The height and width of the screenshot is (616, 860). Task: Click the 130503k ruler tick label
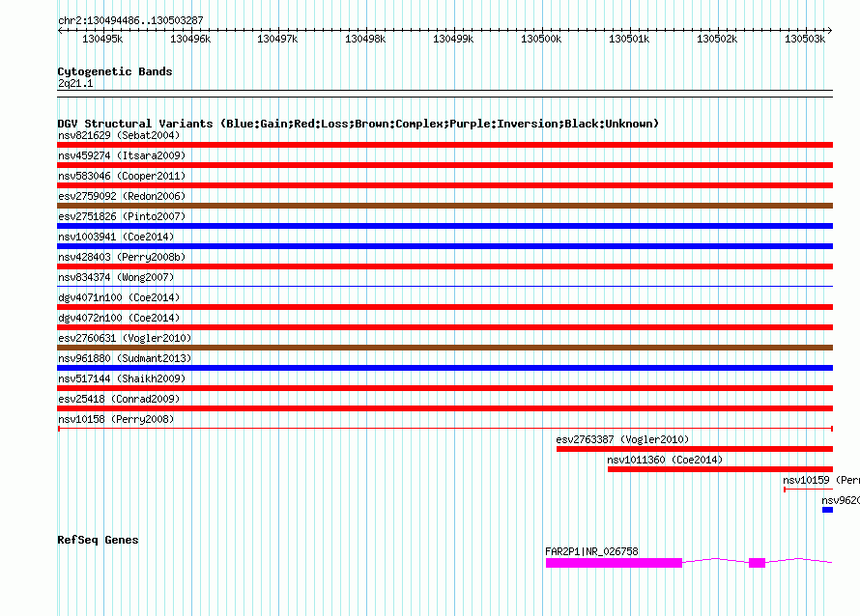pyautogui.click(x=805, y=39)
